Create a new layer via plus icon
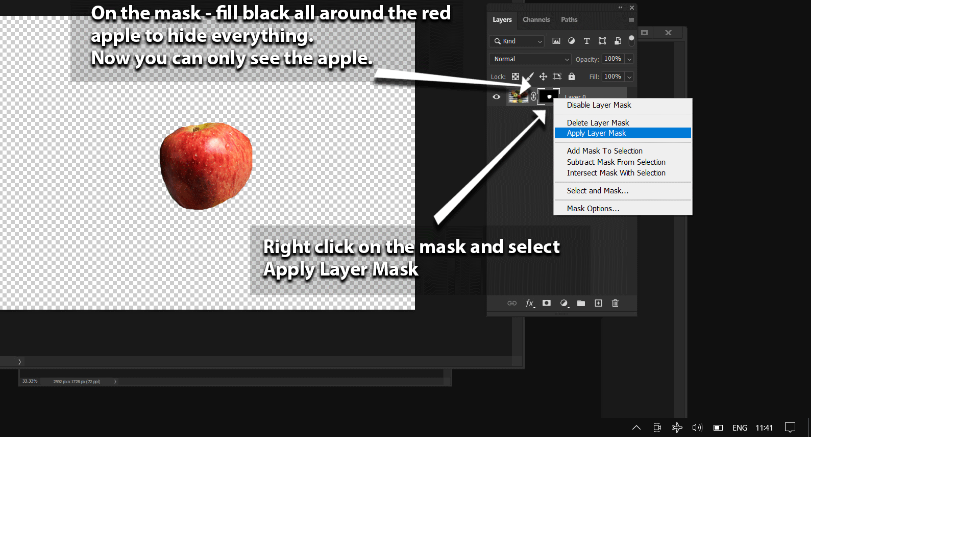 pos(598,303)
